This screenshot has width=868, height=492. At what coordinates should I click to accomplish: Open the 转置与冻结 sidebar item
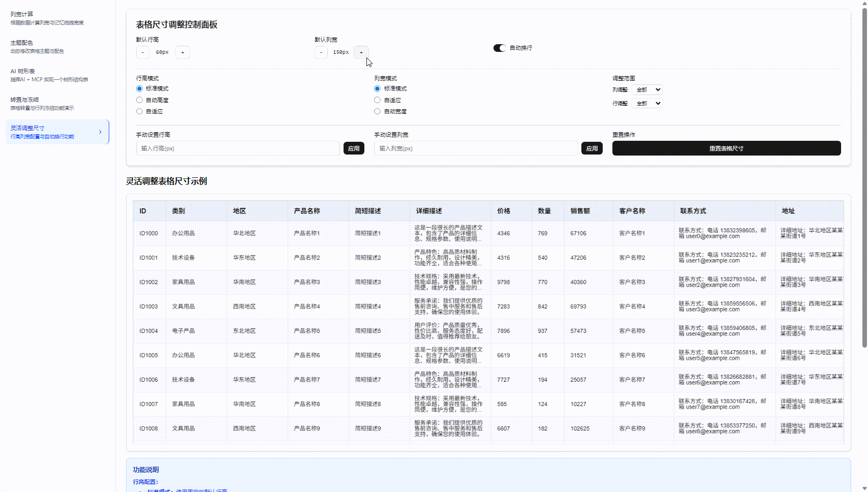pyautogui.click(x=57, y=104)
